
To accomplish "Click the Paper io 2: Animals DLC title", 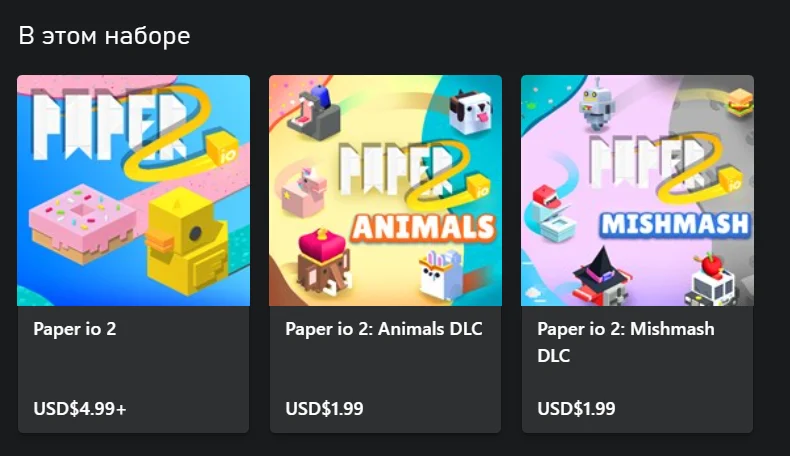I will tap(384, 329).
